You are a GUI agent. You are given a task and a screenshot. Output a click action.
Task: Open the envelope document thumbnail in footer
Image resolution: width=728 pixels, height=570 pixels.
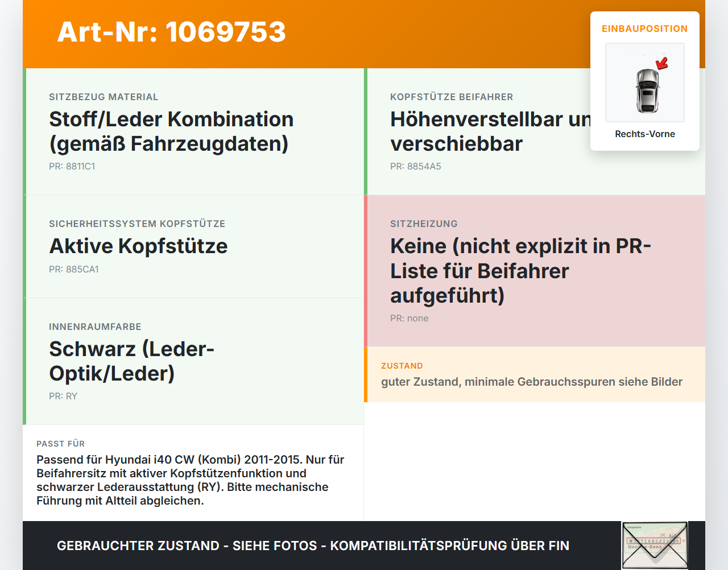(x=655, y=546)
